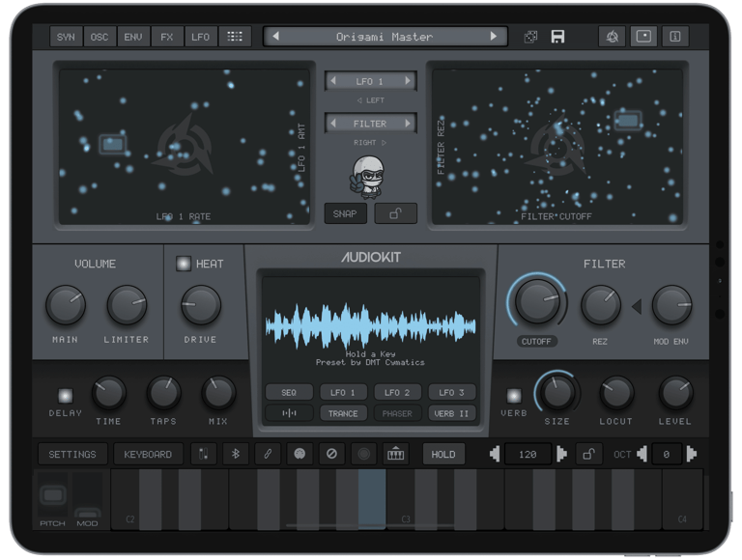Screen dimensions: 742x560
Task: Select previous right pad assignment before FILTER
Action: [x=333, y=124]
